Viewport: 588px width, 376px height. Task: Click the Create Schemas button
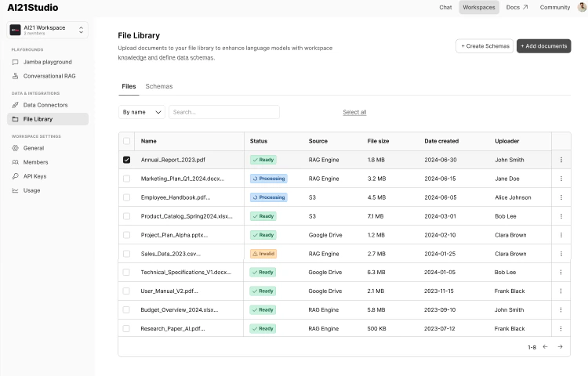(485, 46)
